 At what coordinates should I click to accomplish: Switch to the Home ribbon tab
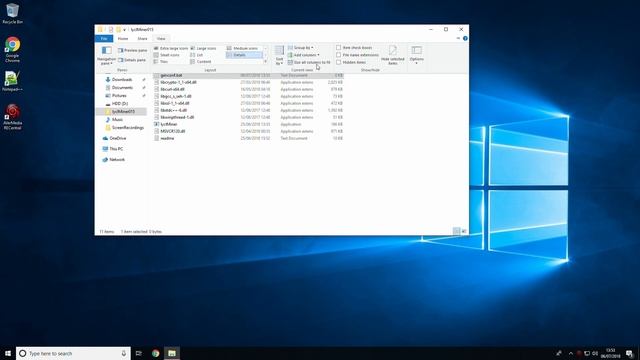click(123, 38)
